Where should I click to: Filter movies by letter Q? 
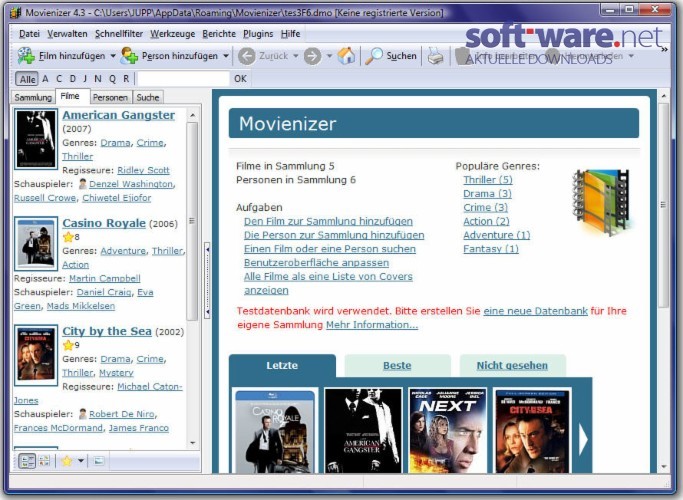pyautogui.click(x=112, y=79)
